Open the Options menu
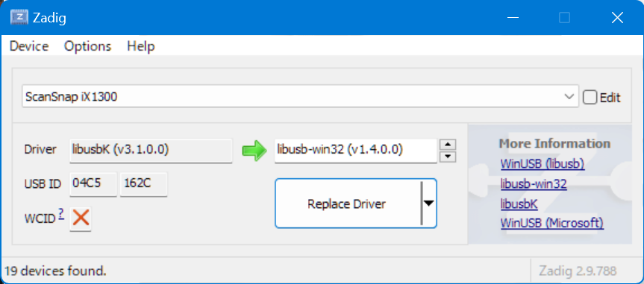Image resolution: width=644 pixels, height=284 pixels. click(87, 46)
